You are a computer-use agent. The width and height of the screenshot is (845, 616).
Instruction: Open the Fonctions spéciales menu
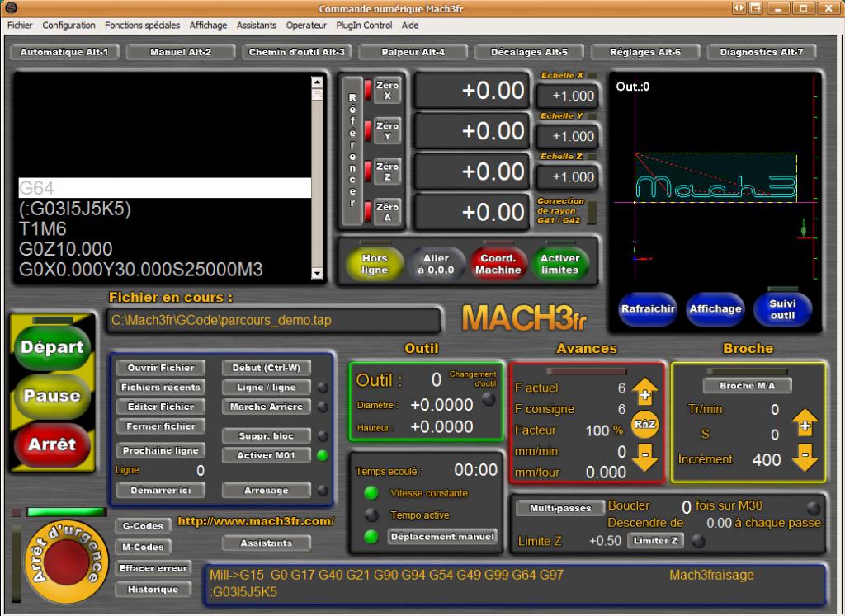pyautogui.click(x=142, y=26)
